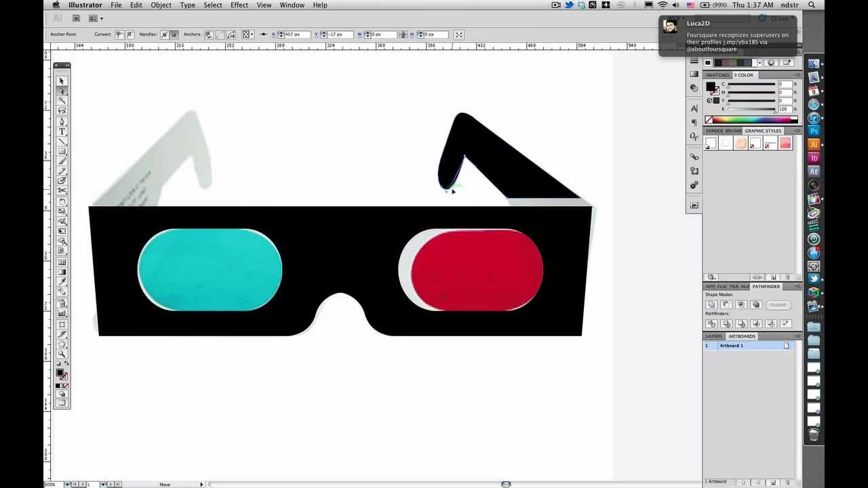Open Pathfinder panel options menu
Image resolution: width=868 pixels, height=488 pixels.
797,287
